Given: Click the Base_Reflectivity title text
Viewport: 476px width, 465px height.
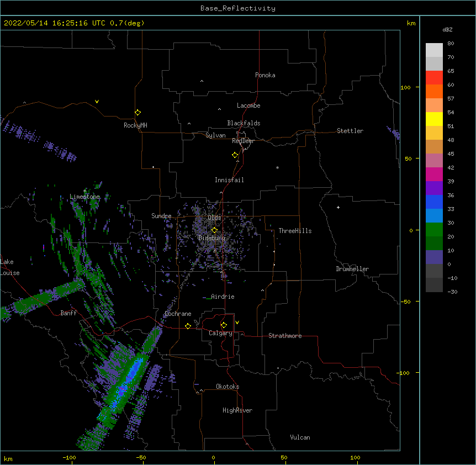Looking at the screenshot, I should (x=238, y=8).
